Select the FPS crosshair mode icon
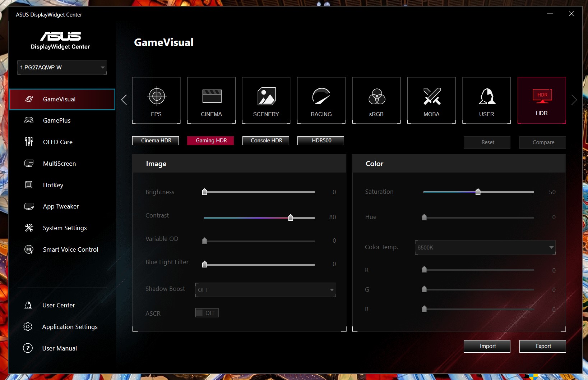The width and height of the screenshot is (588, 380). 156,100
